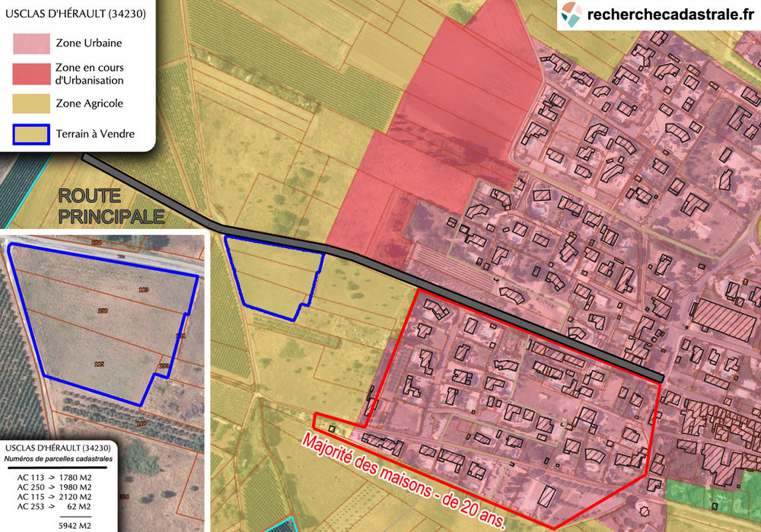Click the row "AC 253 -> 62 M2"
The height and width of the screenshot is (532, 761).
(54, 507)
